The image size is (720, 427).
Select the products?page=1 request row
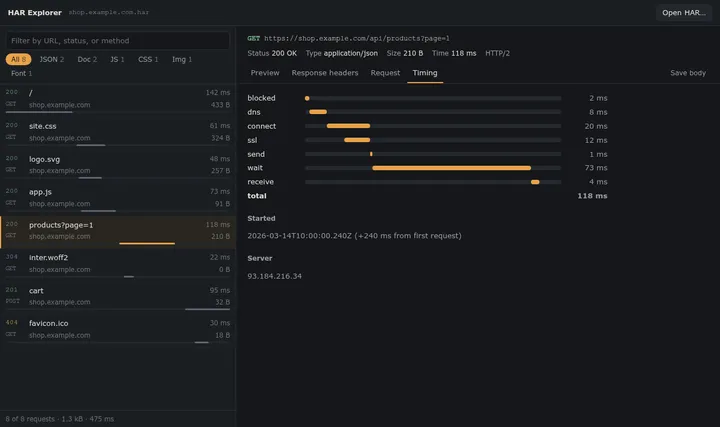pos(118,232)
